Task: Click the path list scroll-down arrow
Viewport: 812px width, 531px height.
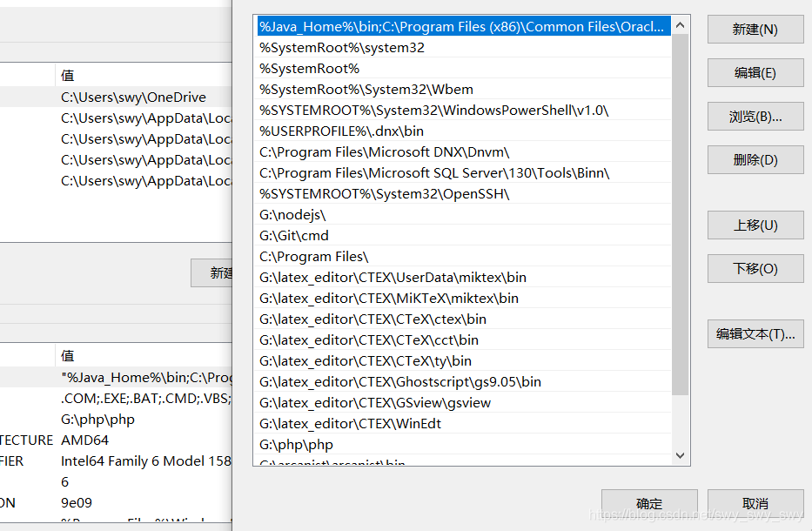Action: [681, 455]
